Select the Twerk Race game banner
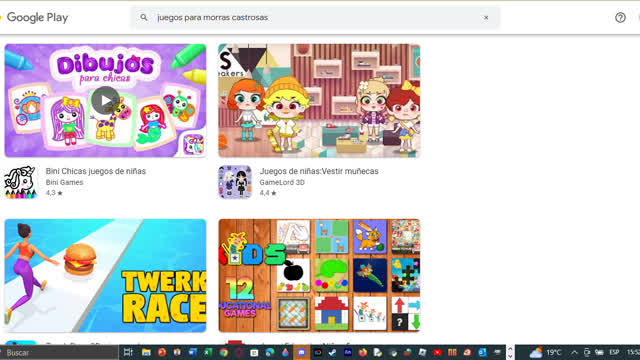 [x=105, y=276]
